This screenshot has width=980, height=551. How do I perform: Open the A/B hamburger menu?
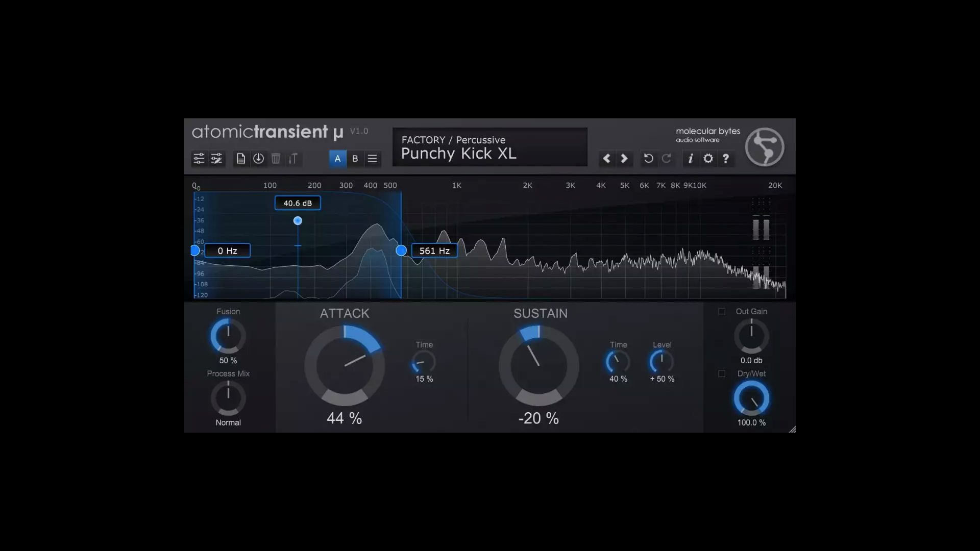coord(373,159)
